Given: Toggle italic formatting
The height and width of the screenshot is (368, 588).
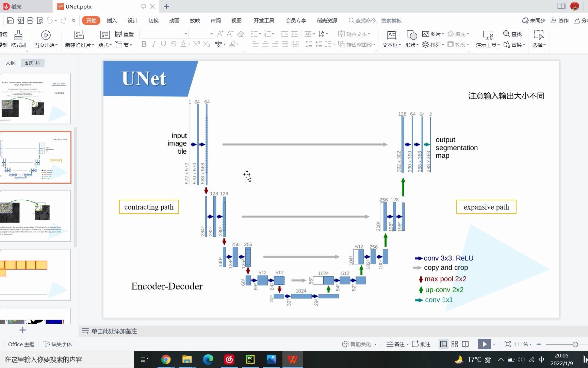Looking at the screenshot, I should coord(153,44).
